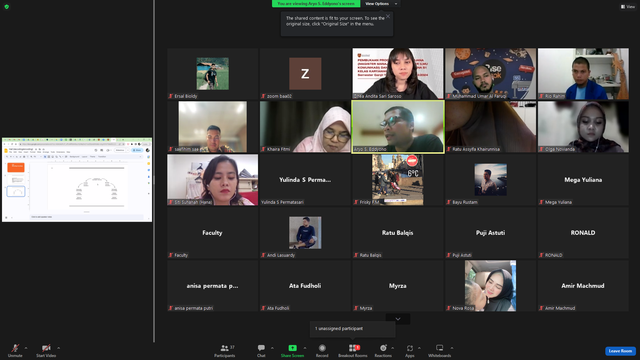Image resolution: width=640 pixels, height=360 pixels.
Task: Expand reactions arrow beside Reactions
Action: [393, 348]
